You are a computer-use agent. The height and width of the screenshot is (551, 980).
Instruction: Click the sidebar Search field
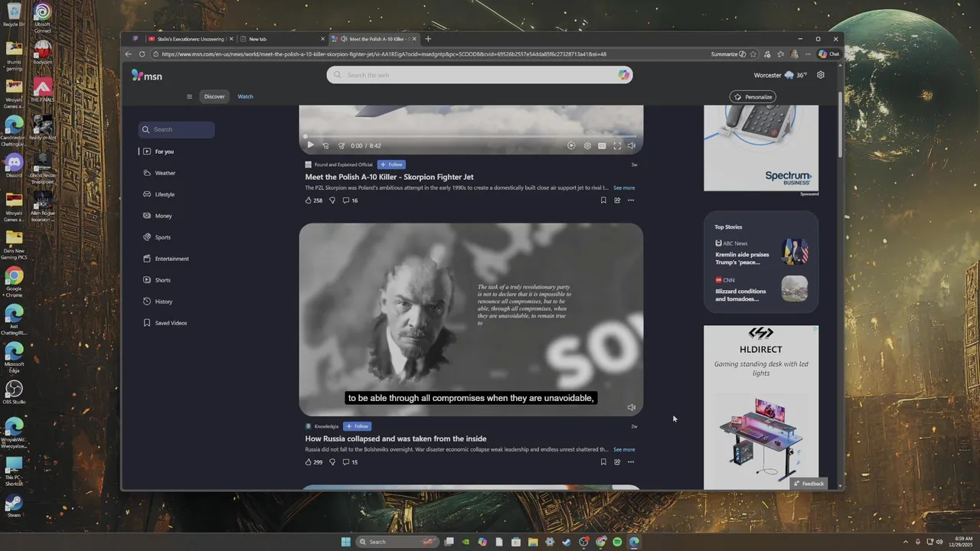pyautogui.click(x=177, y=129)
